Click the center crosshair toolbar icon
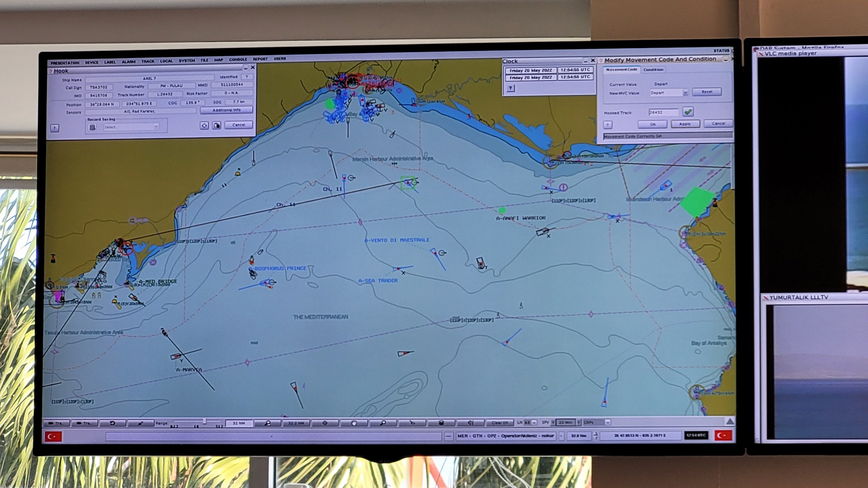The image size is (868, 488). [325, 423]
